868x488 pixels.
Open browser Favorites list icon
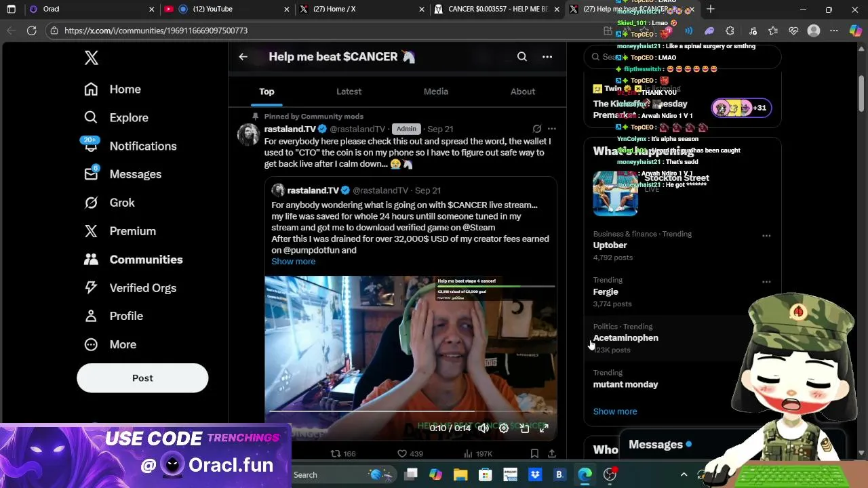tap(773, 30)
